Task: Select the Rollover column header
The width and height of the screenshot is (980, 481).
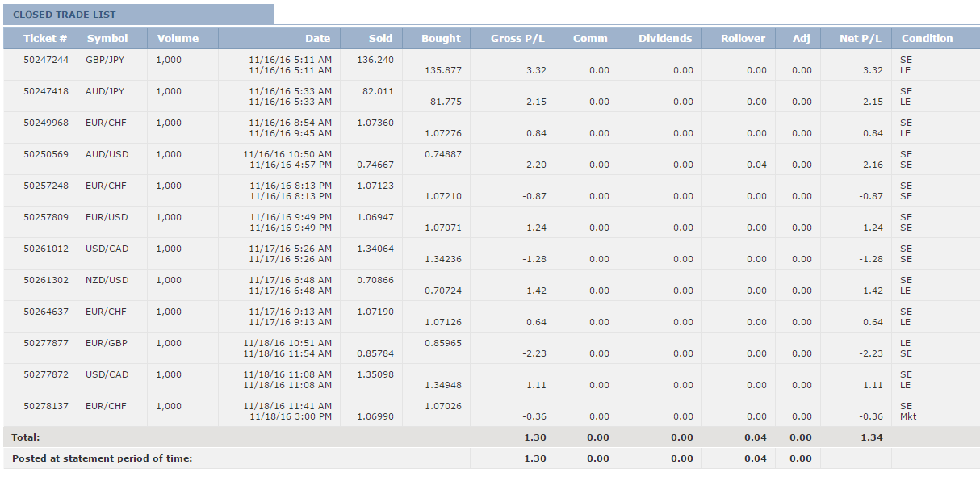Action: pos(738,38)
